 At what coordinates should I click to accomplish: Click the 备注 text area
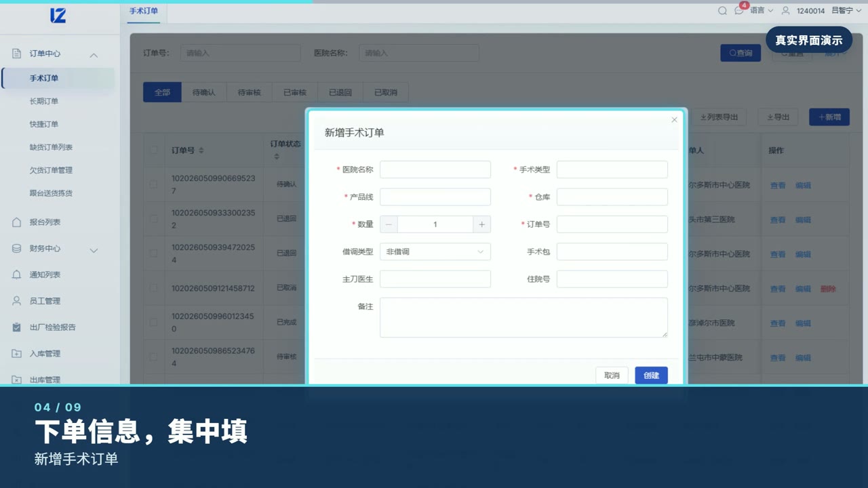tap(524, 317)
